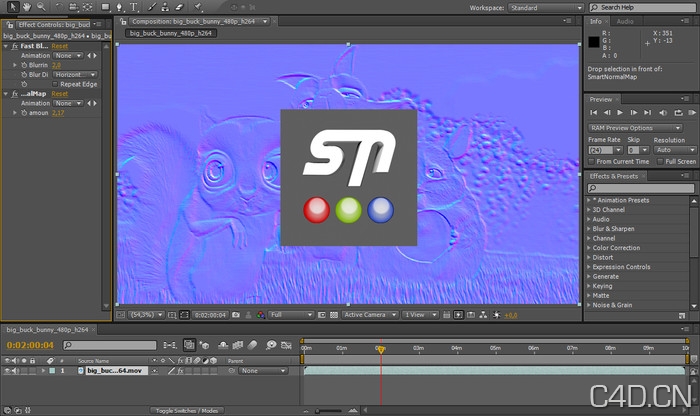Viewport: 700px width, 416px height.
Task: Click the big_buc...64.mov layer label color swatch
Action: tap(52, 371)
